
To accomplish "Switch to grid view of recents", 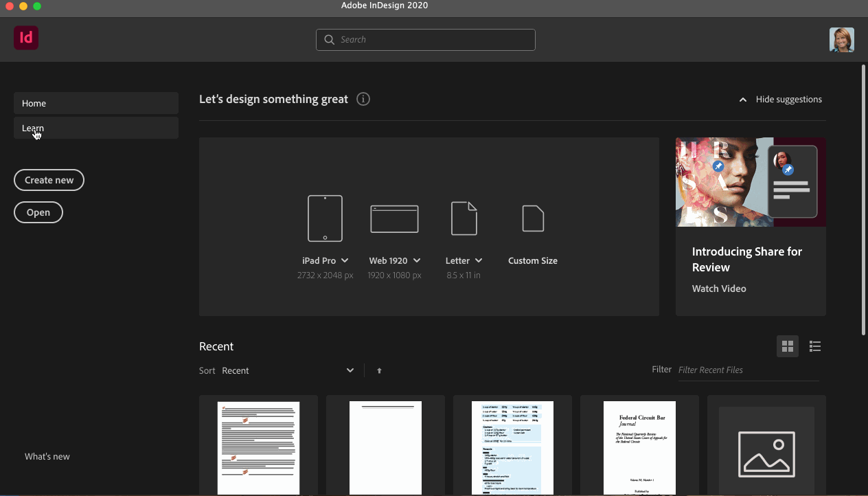I will (x=788, y=346).
